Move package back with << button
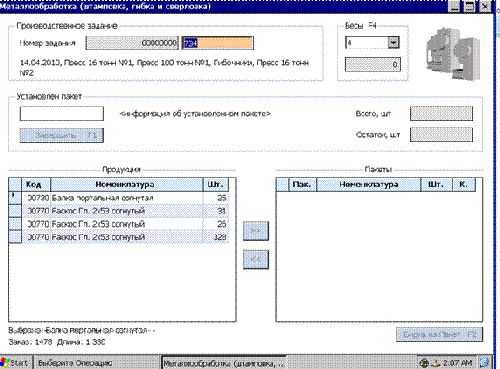500x369 pixels. pyautogui.click(x=256, y=259)
